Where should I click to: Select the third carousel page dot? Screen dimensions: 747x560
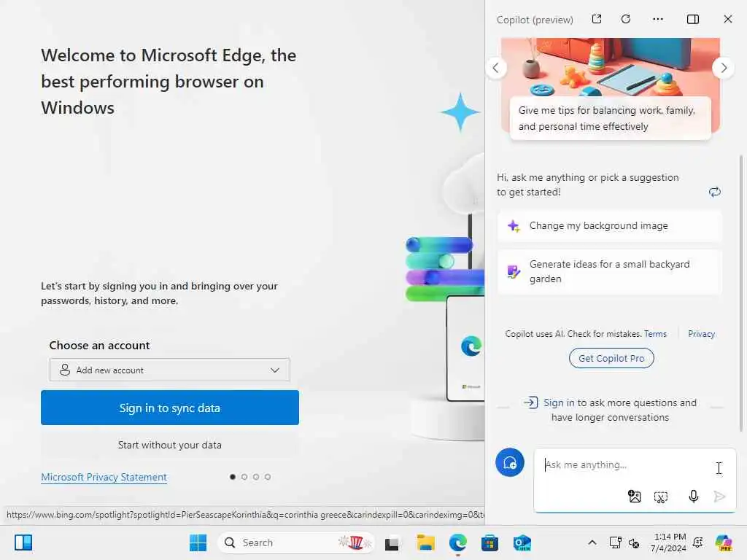(256, 477)
